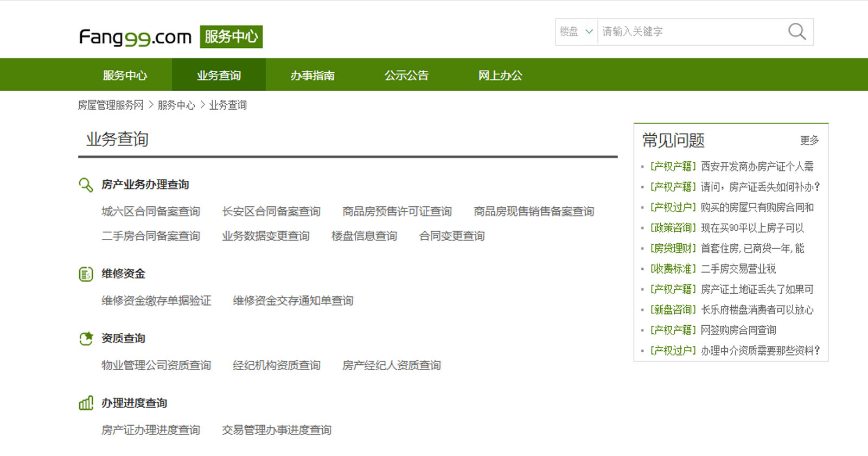This screenshot has height=456, width=868.
Task: Click the 资质查询 section icon
Action: coord(86,339)
